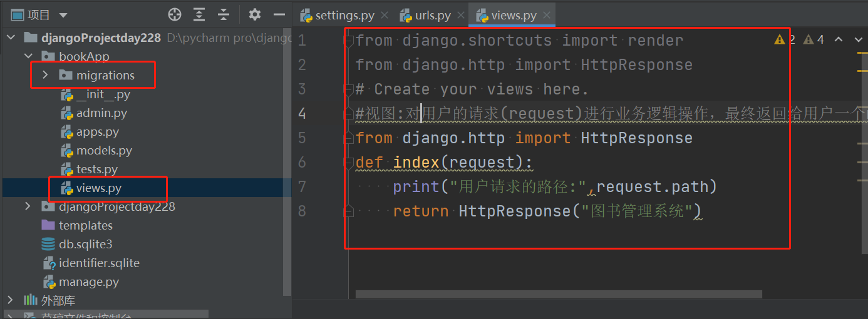Click the '# Create your views here.' comment
Image resolution: width=868 pixels, height=319 pixels.
pyautogui.click(x=472, y=89)
